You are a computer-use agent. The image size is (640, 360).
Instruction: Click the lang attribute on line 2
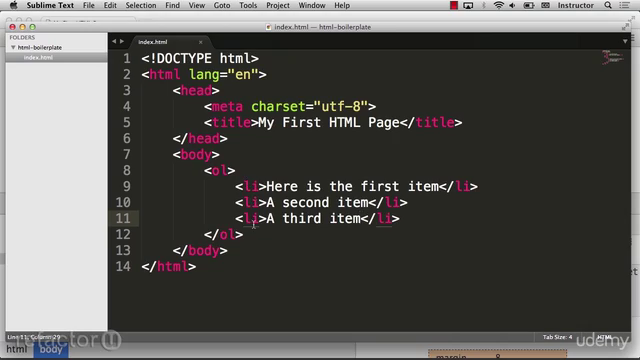point(204,74)
